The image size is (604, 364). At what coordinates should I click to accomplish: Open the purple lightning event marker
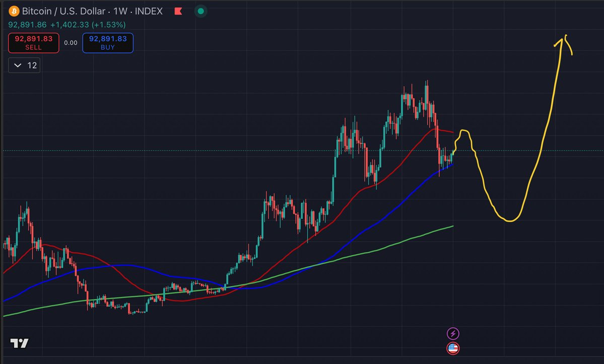(x=453, y=334)
